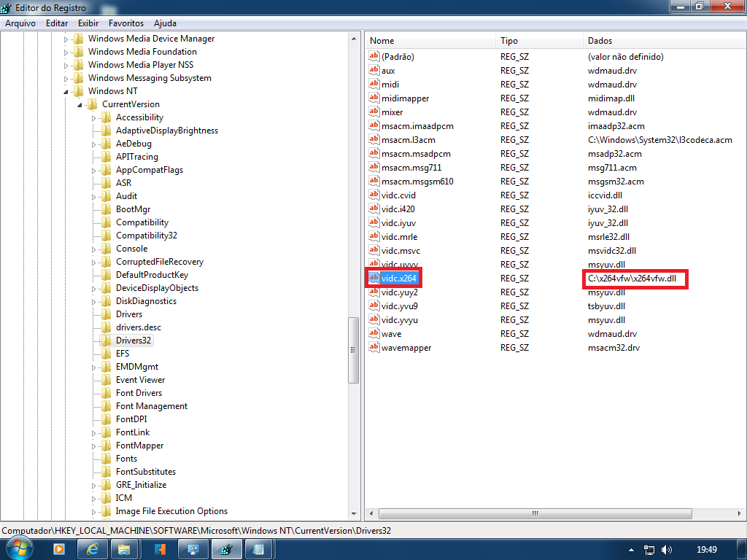This screenshot has height=560, width=747.
Task: Click the ASR folder icon
Action: 107,183
